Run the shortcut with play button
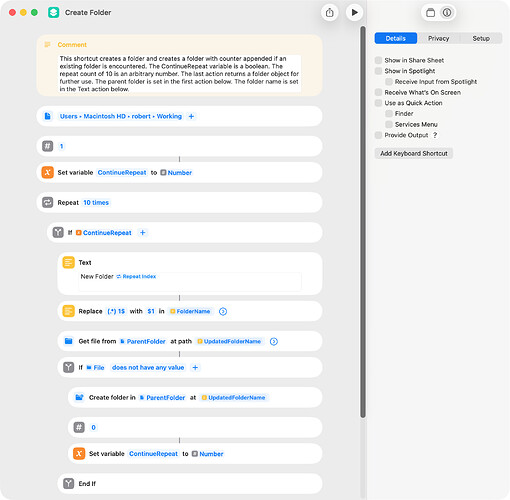The width and height of the screenshot is (510, 500). pyautogui.click(x=354, y=13)
